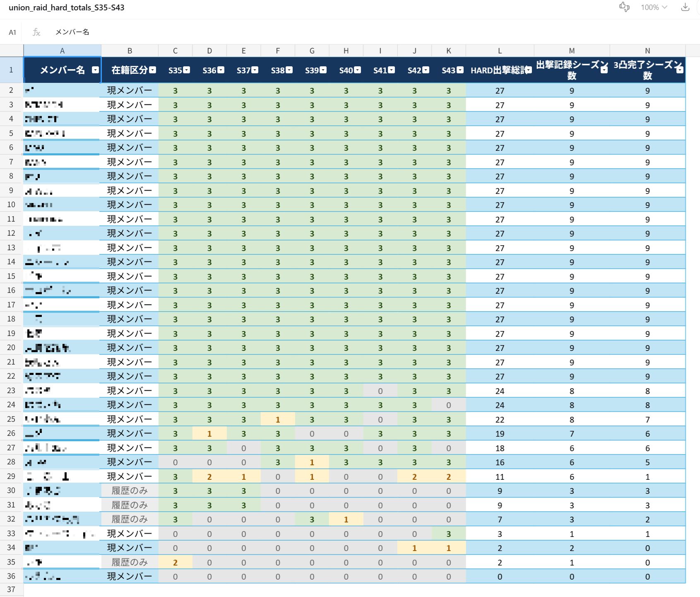Click the A1 cell name box
Image resolution: width=700 pixels, height=597 pixels.
[12, 32]
